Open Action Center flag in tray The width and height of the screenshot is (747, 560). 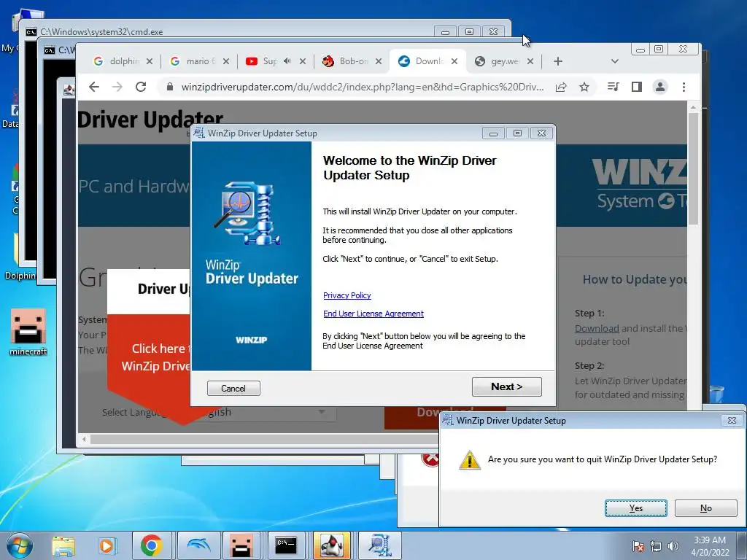coord(638,546)
